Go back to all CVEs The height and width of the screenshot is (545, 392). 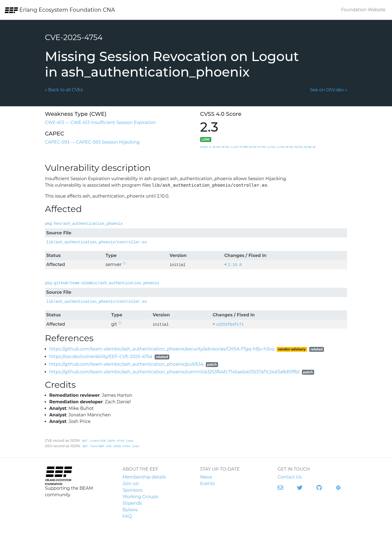point(64,90)
